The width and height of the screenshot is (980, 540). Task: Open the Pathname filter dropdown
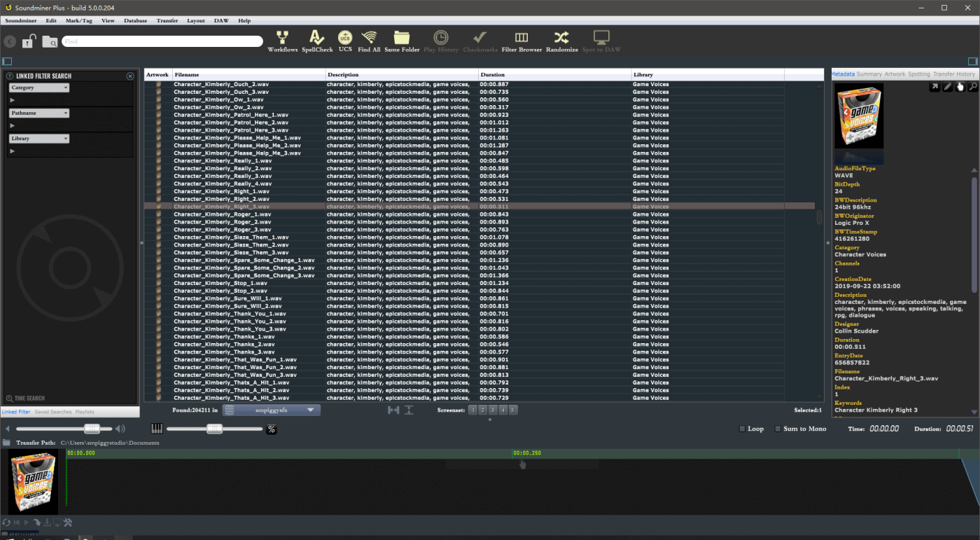point(39,113)
